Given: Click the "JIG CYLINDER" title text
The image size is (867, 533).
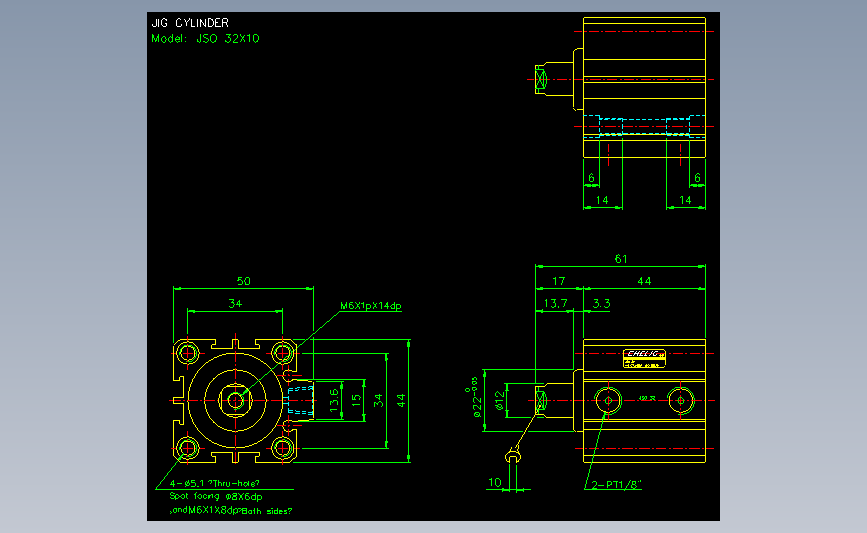Looking at the screenshot, I should coord(190,23).
